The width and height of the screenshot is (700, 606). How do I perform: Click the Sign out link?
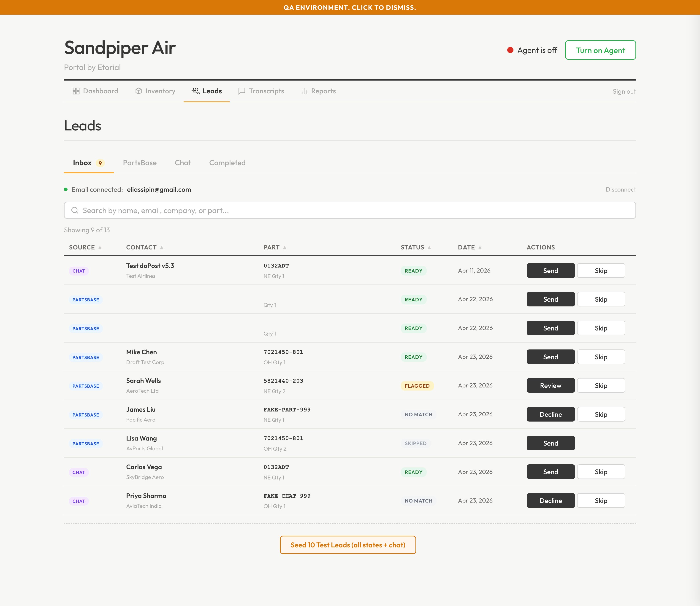(x=624, y=91)
